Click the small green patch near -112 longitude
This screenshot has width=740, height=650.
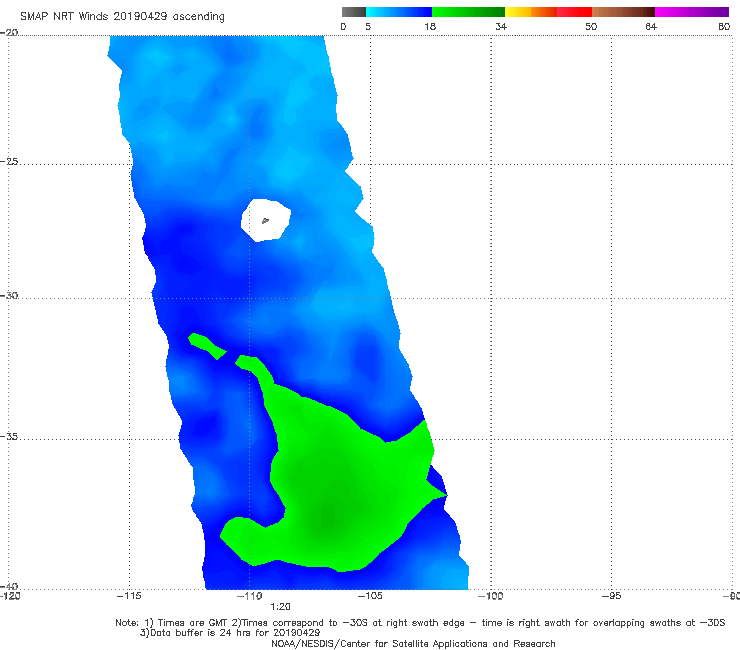pyautogui.click(x=207, y=346)
